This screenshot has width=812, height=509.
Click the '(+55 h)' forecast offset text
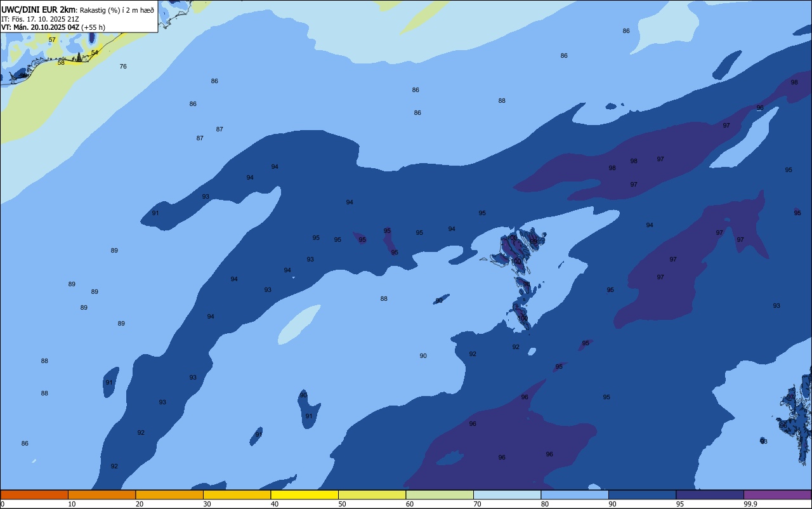(x=93, y=27)
